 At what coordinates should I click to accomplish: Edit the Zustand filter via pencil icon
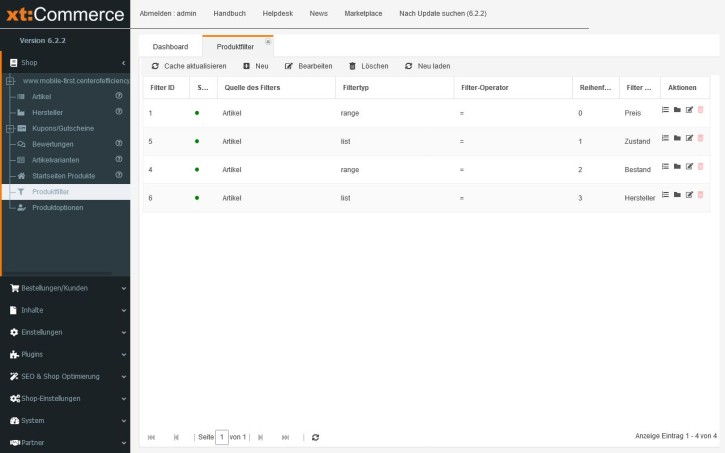[689, 138]
